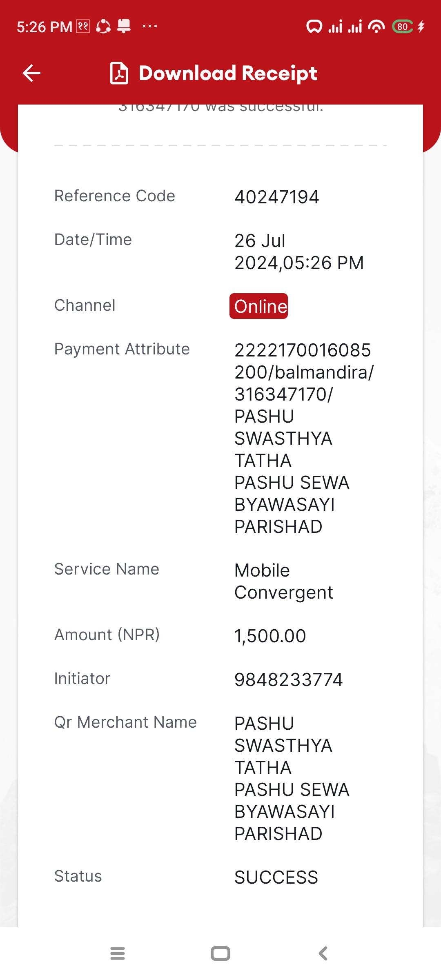This screenshot has height=980, width=441.
Task: Select the reference code 40247194
Action: point(276,197)
